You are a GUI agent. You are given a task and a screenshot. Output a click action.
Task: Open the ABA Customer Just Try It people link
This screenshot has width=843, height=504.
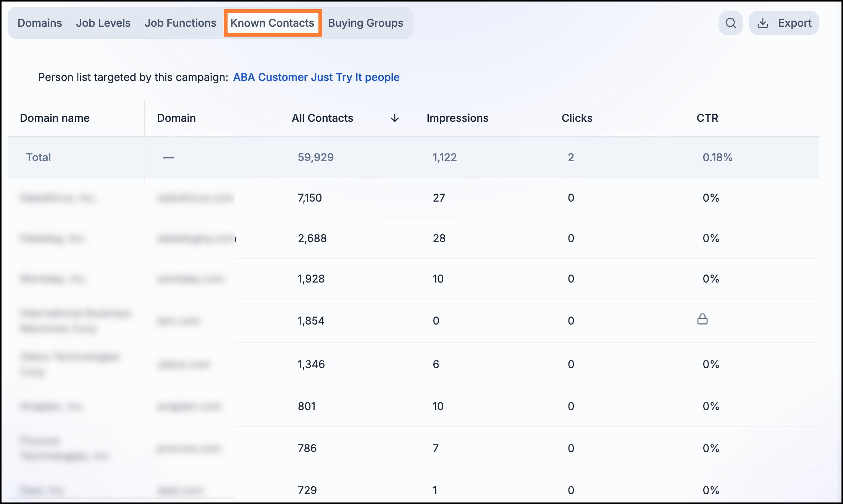316,77
